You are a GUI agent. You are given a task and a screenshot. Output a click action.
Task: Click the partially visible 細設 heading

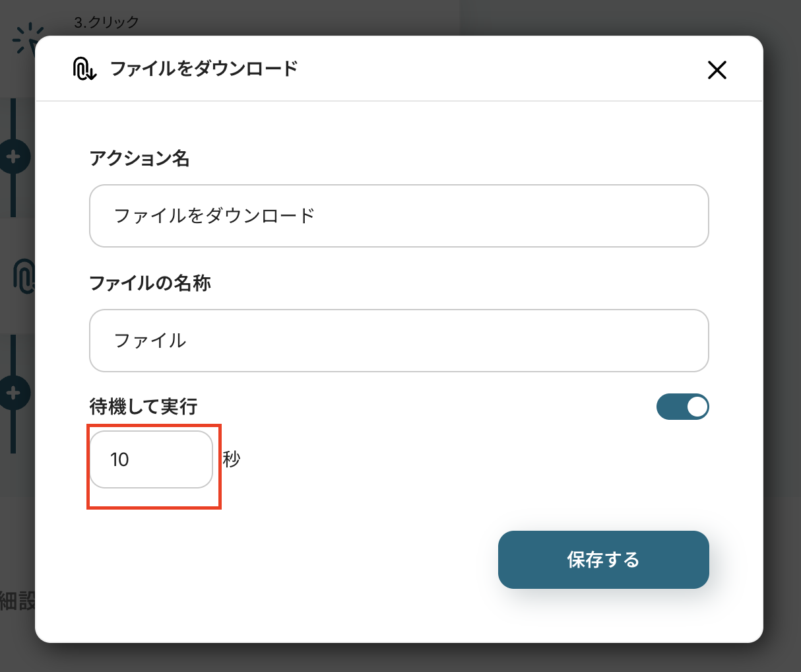click(18, 601)
